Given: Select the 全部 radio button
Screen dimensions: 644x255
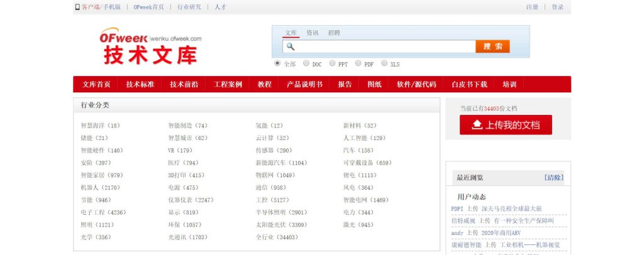Looking at the screenshot, I should tap(277, 63).
